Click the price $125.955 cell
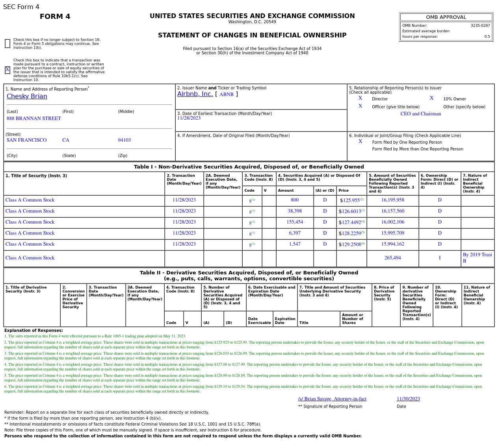Viewport: 498px width, 448px height. pos(352,200)
